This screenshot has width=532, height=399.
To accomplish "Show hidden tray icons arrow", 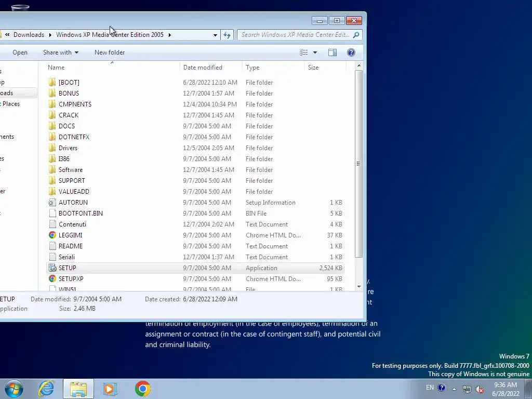I will click(454, 389).
